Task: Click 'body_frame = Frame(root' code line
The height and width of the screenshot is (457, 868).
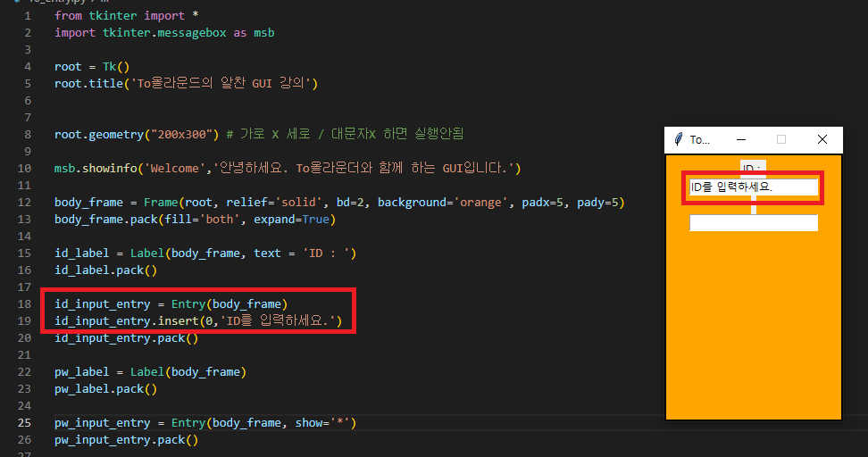Action: tap(339, 203)
